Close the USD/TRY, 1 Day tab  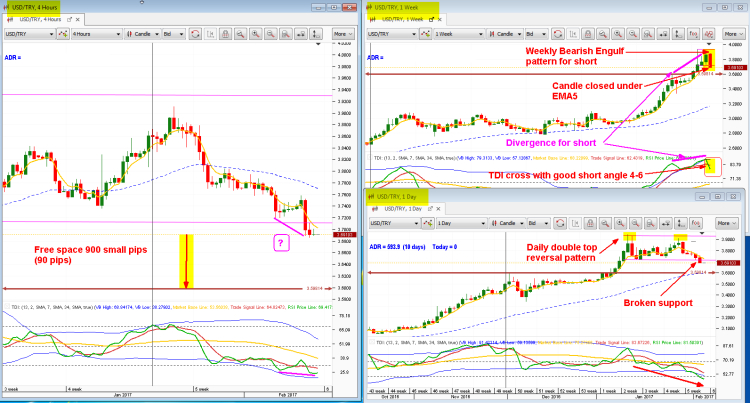[439, 209]
